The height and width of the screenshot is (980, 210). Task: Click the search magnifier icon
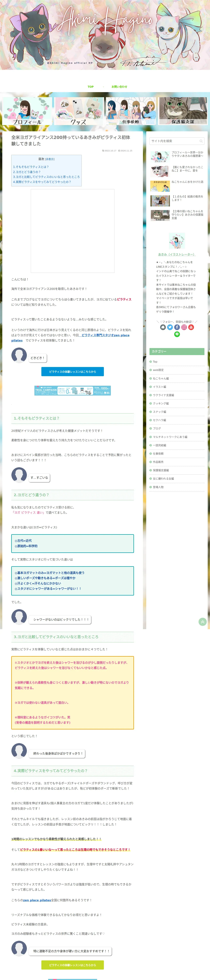tap(201, 141)
